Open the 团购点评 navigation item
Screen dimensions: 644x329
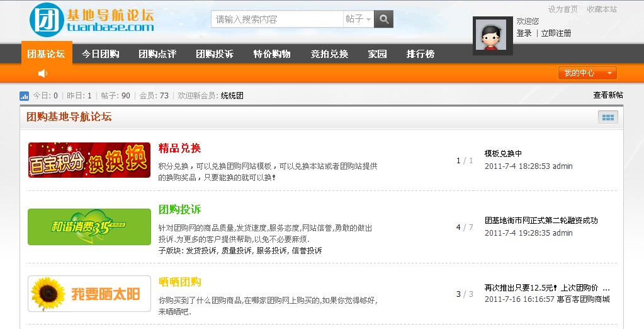tap(157, 54)
